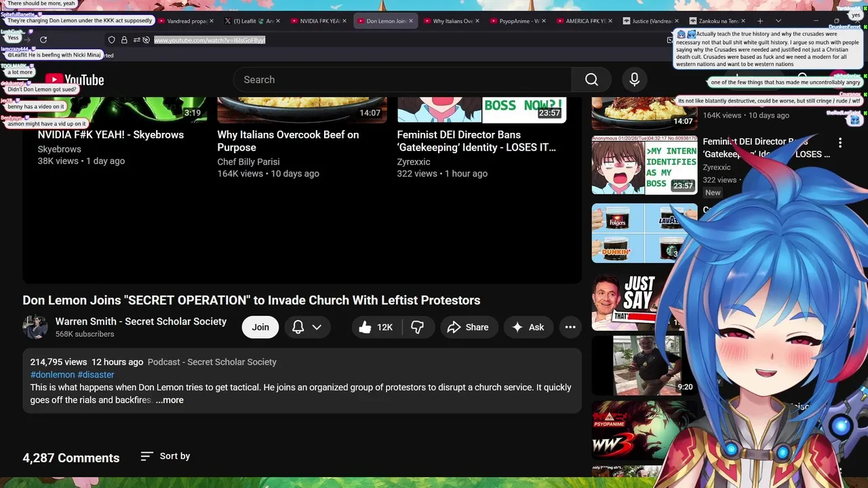This screenshot has height=488, width=868.
Task: Open Why Italians Overcook Beef end-screen thumbnail
Action: (x=302, y=110)
